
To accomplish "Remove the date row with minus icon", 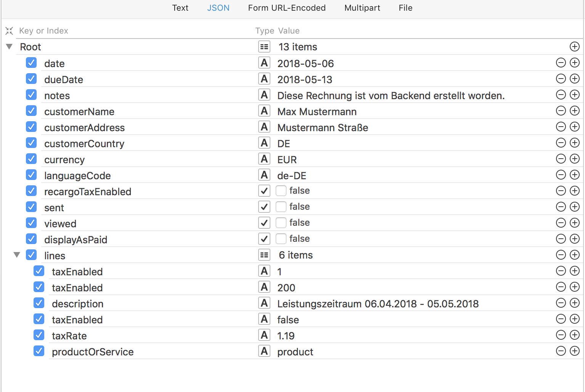I will [561, 63].
